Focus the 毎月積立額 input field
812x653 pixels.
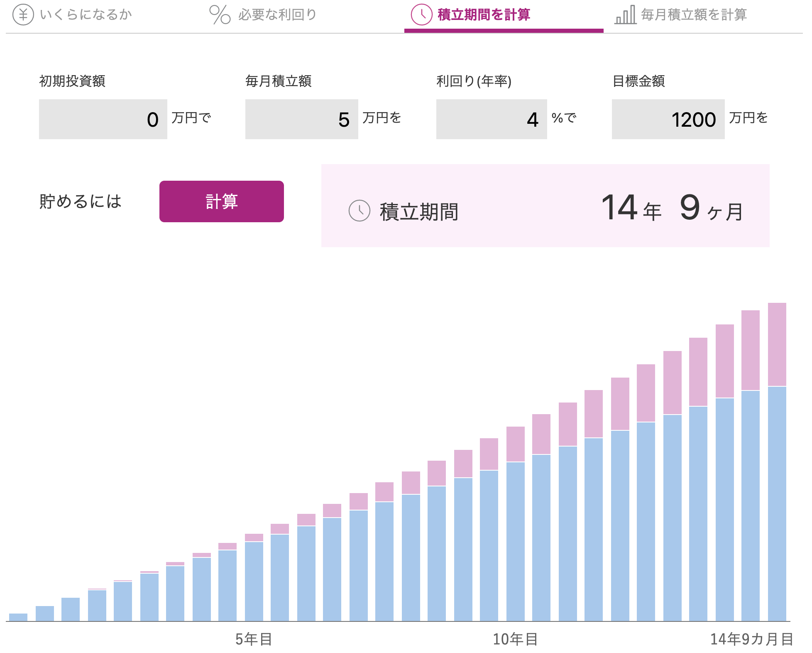point(302,119)
